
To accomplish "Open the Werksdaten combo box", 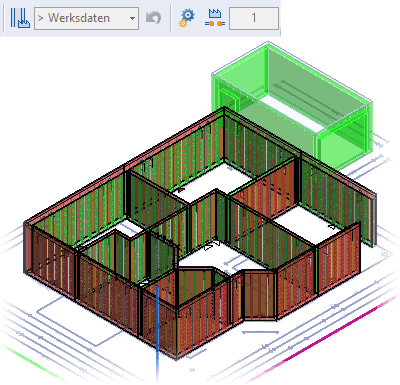I will coord(86,18).
